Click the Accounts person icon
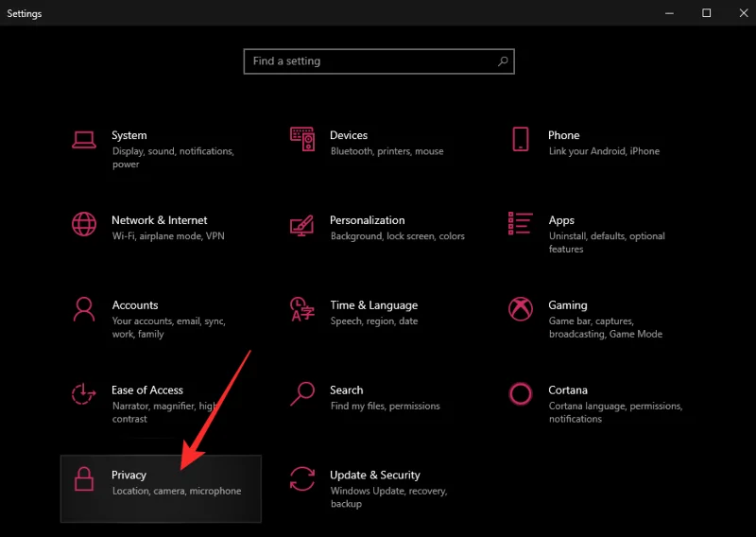The image size is (756, 537). (84, 309)
